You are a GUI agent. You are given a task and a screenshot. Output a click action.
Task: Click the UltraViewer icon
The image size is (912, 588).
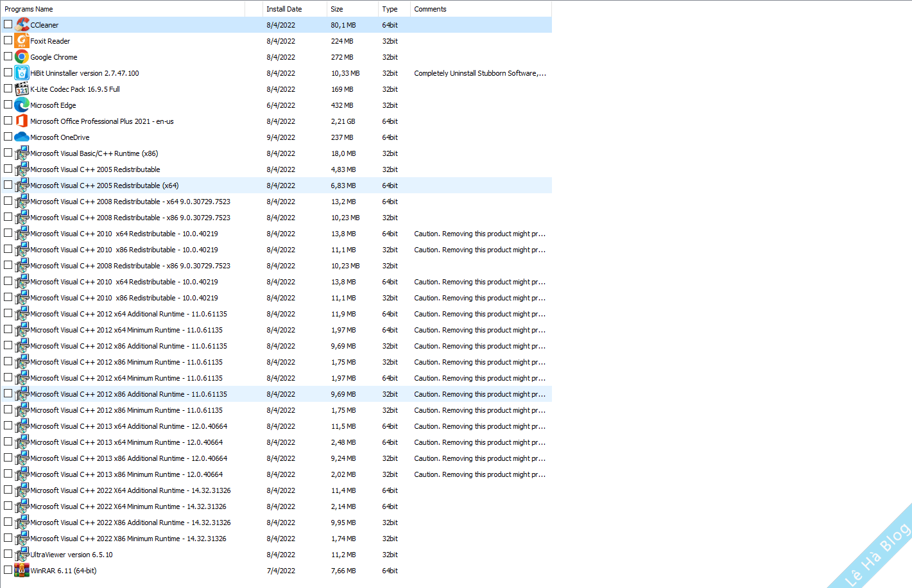tap(22, 554)
